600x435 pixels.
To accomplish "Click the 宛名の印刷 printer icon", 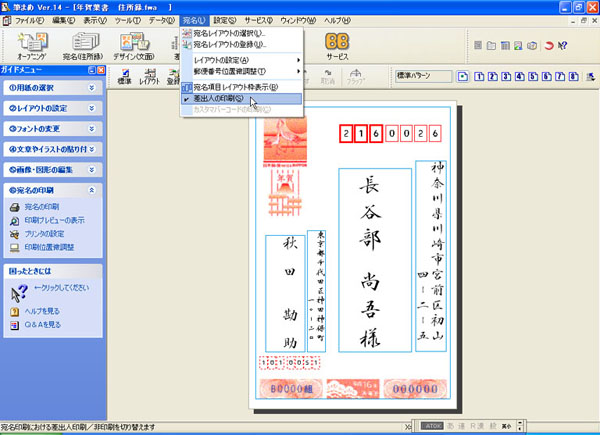I will pos(15,207).
